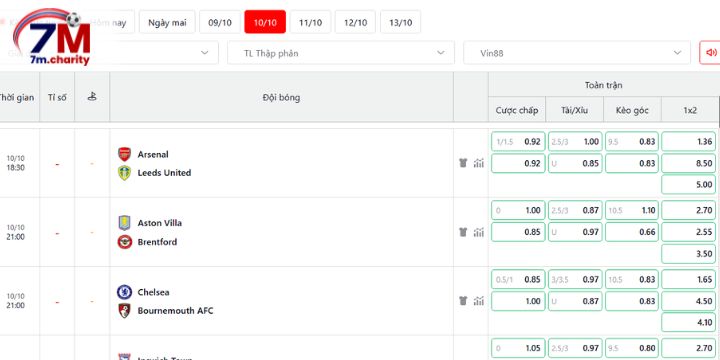Select Arsenal match draw odds 5.00
This screenshot has height=360, width=720.
(x=689, y=185)
